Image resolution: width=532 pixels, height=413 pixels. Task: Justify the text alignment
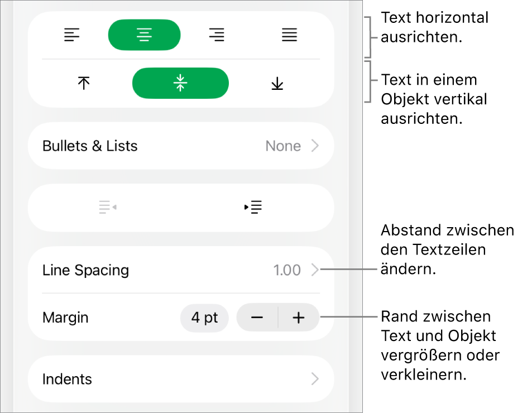tap(289, 35)
